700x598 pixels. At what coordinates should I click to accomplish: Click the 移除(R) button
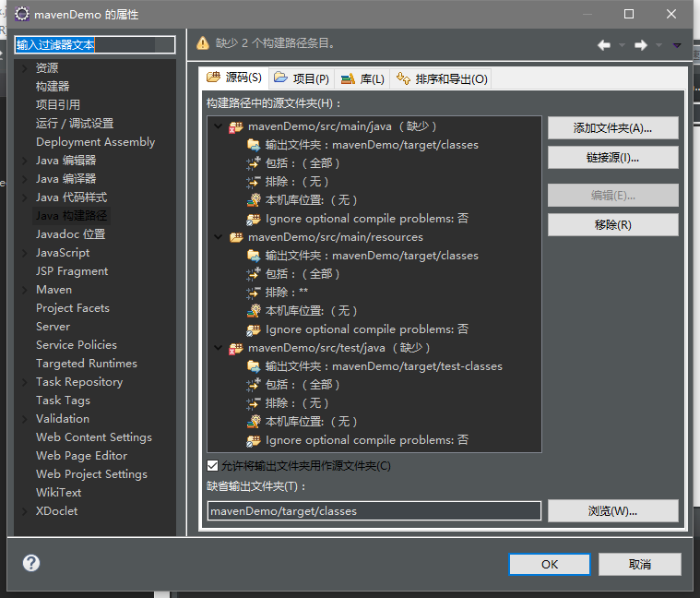pyautogui.click(x=613, y=224)
